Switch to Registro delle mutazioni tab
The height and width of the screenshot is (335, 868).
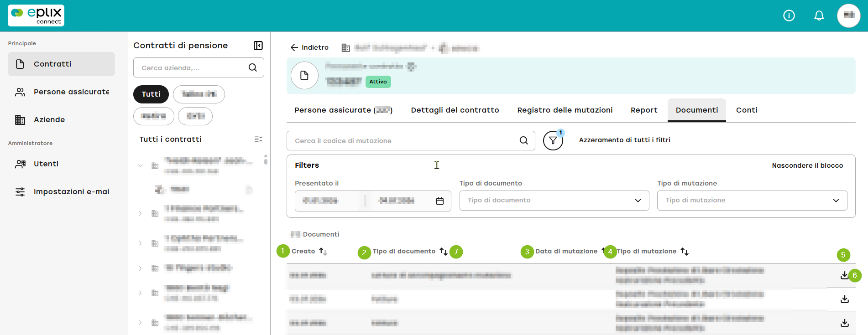565,110
